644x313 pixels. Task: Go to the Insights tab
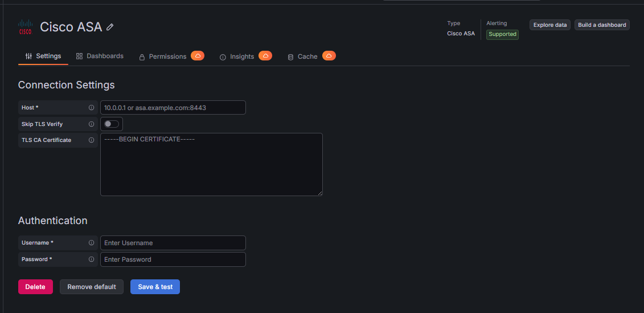[237, 56]
